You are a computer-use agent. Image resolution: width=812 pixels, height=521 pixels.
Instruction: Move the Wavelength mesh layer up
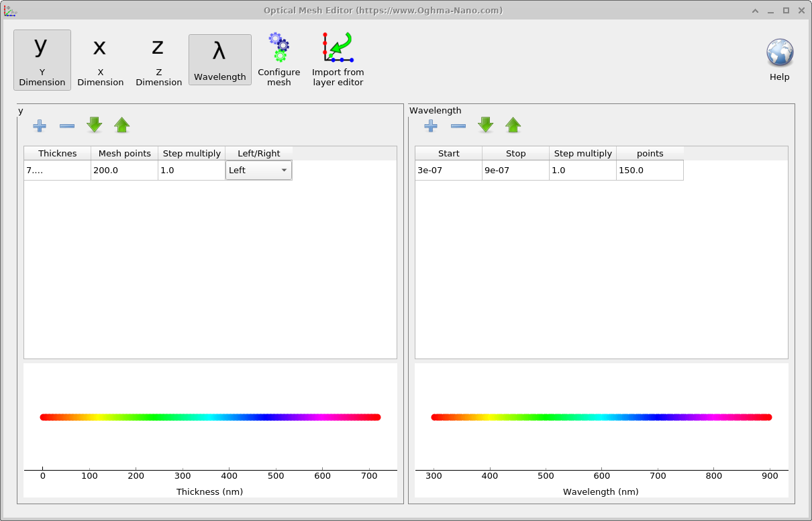pos(513,125)
